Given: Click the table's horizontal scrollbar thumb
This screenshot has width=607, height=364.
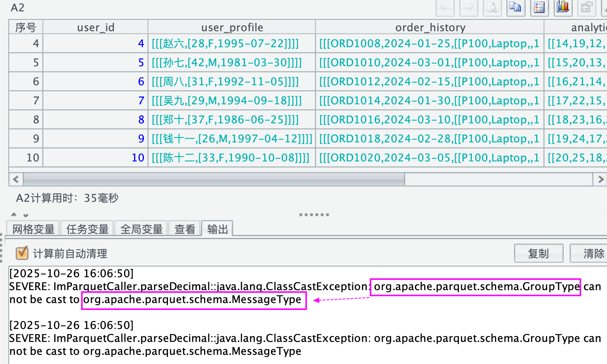Looking at the screenshot, I should pos(214,179).
